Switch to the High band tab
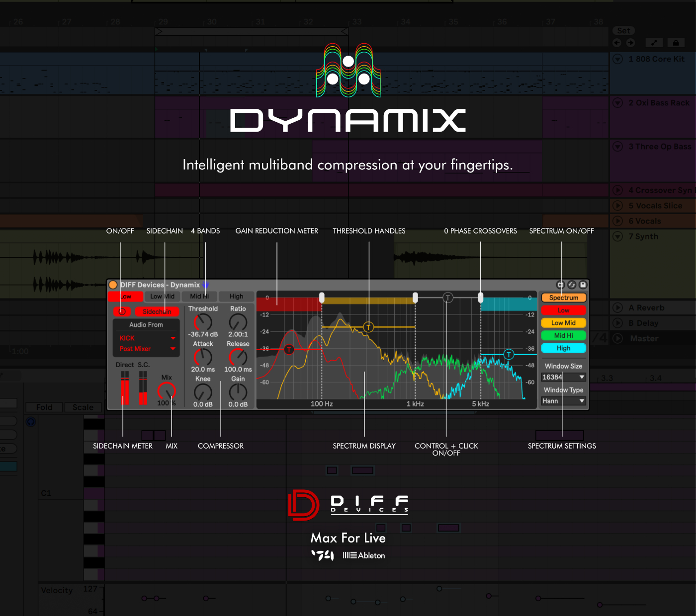 coord(236,297)
